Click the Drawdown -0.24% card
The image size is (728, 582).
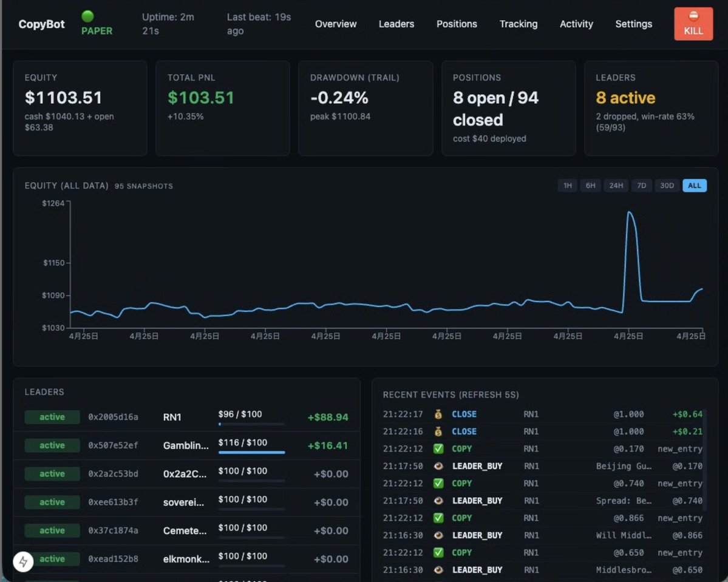(366, 108)
